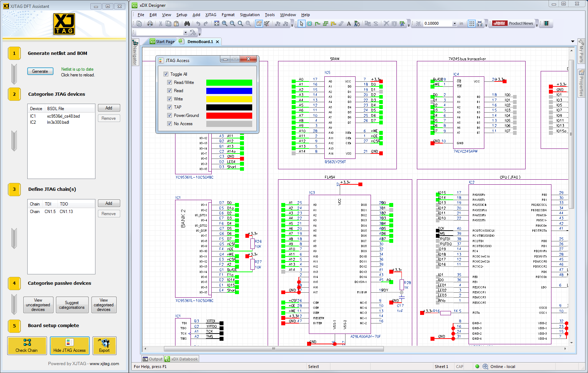Click Add button next to the Chain list

click(x=109, y=203)
